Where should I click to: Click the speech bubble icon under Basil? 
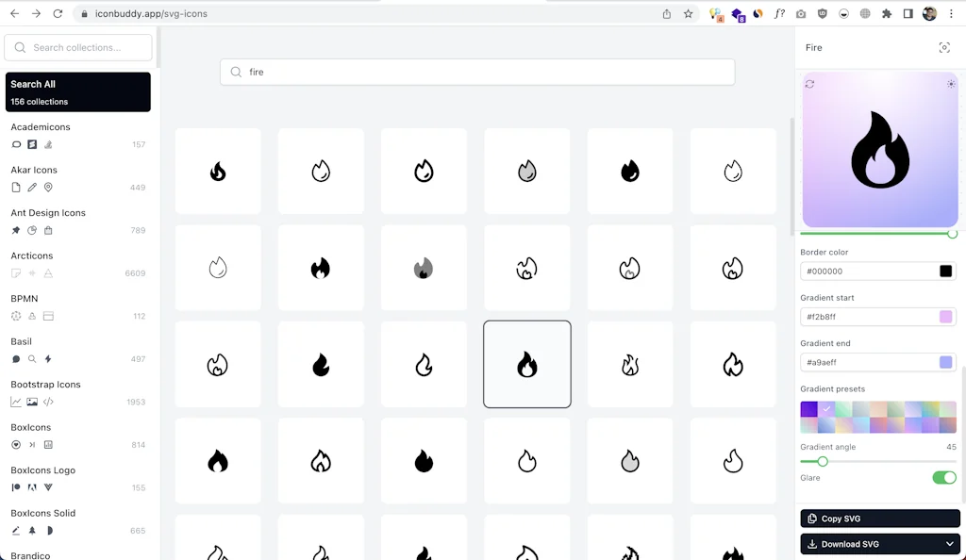pos(14,358)
